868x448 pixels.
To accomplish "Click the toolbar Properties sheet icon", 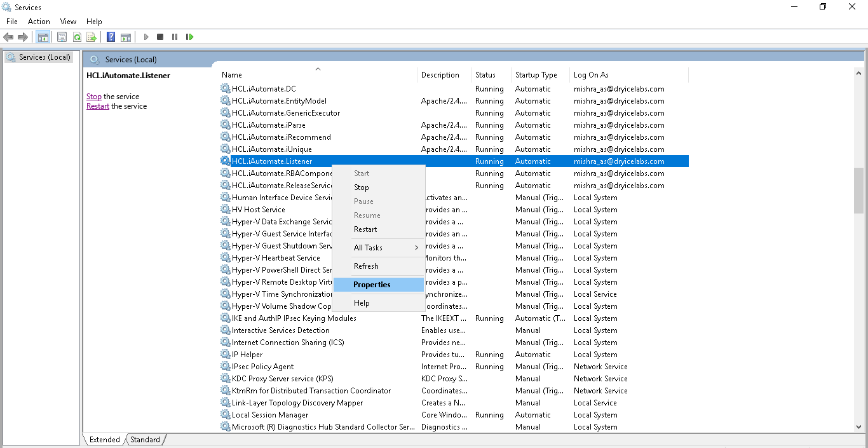I will pyautogui.click(x=62, y=37).
